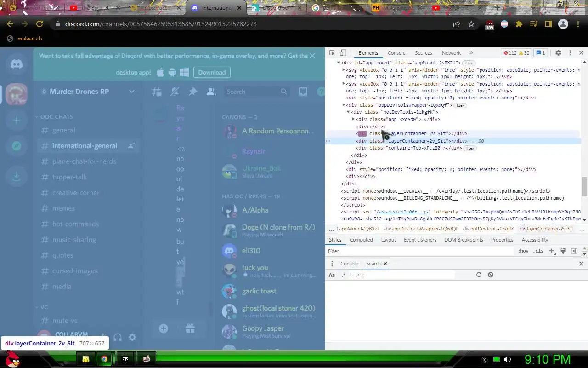Close the drawer Search tab
Image resolution: width=588 pixels, height=368 pixels.
385,264
